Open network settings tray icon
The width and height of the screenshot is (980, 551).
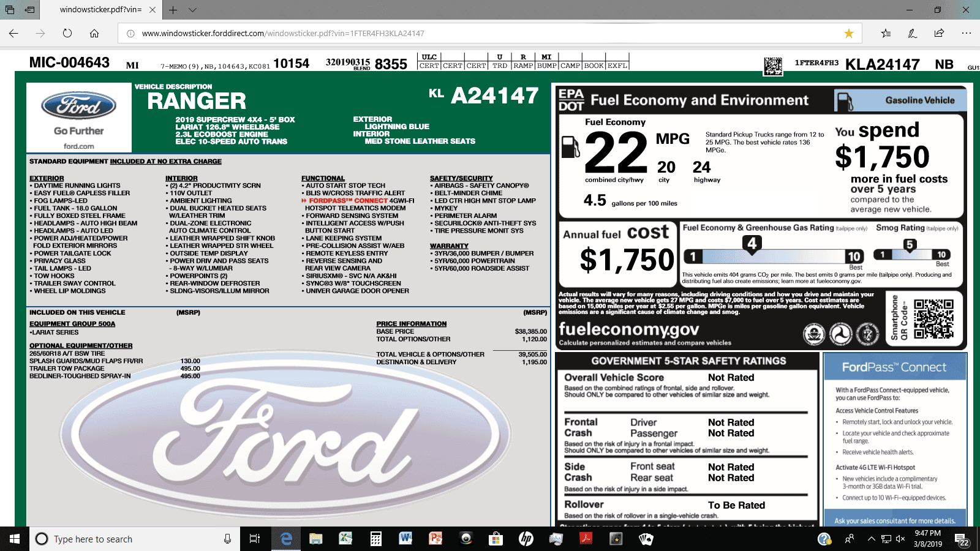886,539
